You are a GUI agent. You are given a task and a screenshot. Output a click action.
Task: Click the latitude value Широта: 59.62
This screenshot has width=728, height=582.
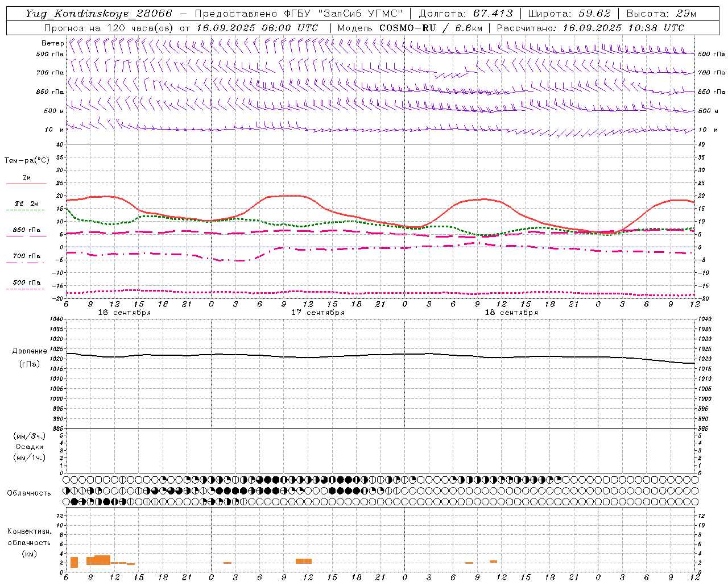569,14
